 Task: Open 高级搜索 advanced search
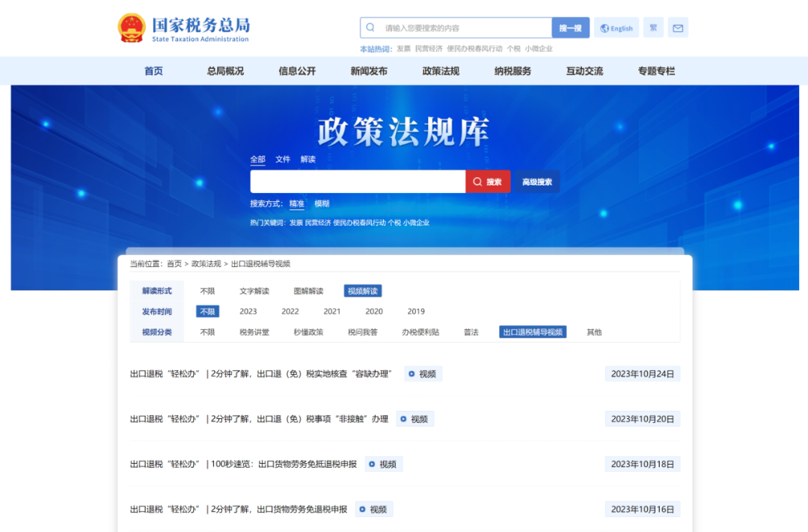click(537, 182)
